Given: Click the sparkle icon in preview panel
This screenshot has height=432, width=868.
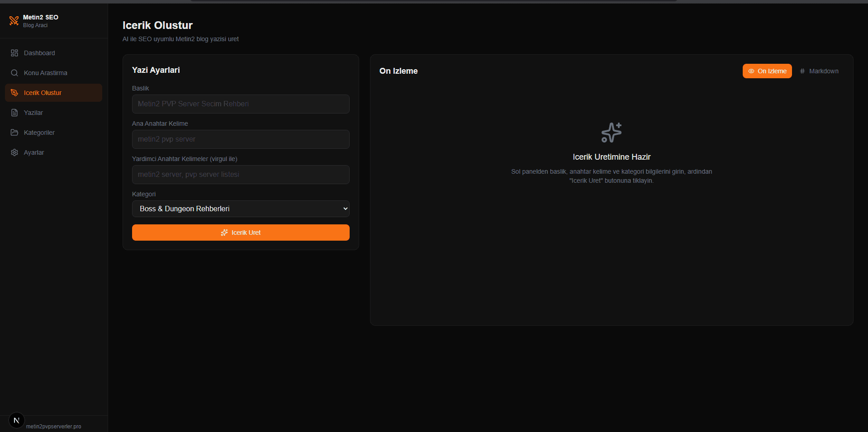Looking at the screenshot, I should point(611,133).
